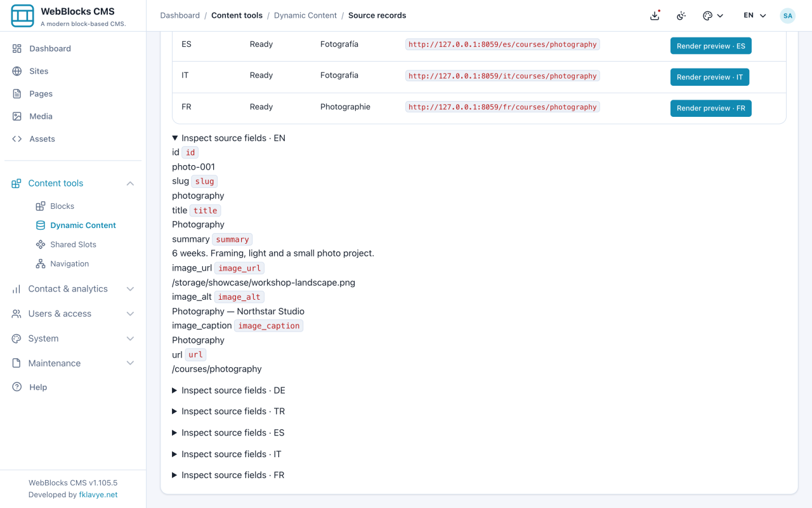The width and height of the screenshot is (812, 508).
Task: Click the /fr/courses/photography URL
Action: coord(502,107)
